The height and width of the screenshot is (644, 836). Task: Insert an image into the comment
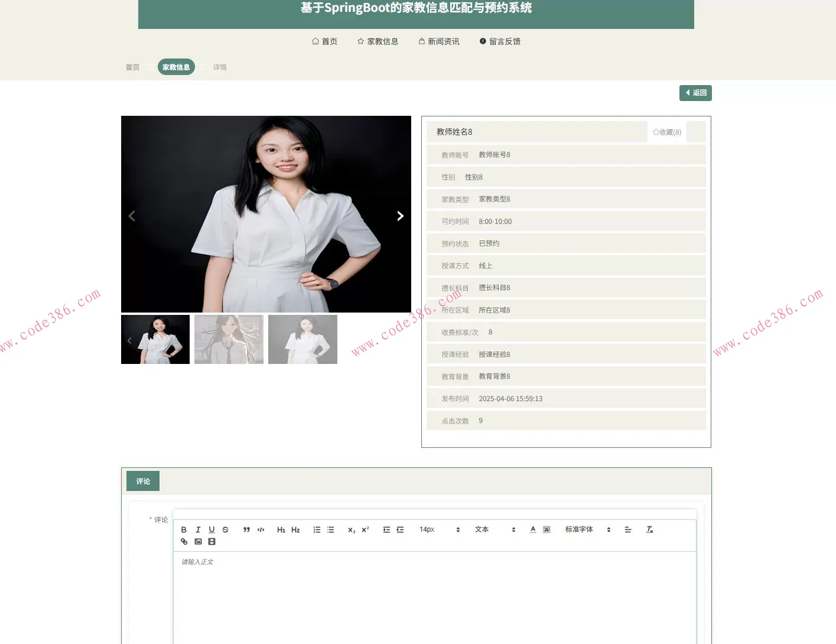tap(198, 541)
